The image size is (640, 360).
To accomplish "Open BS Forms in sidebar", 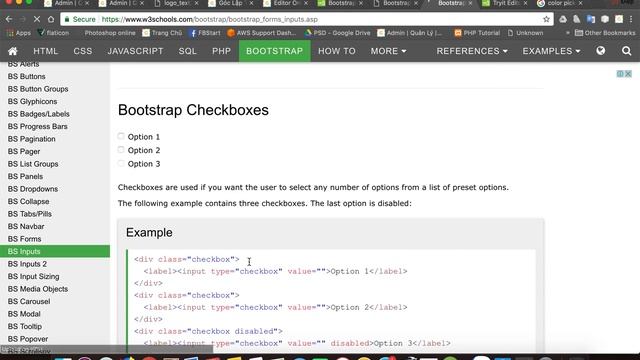I will pos(24,239).
